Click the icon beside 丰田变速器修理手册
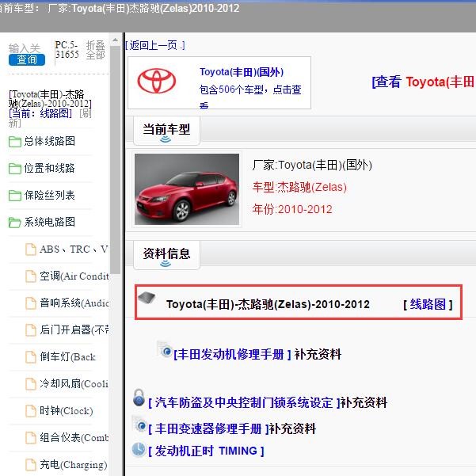Image resolution: width=476 pixels, height=476 pixels. coord(139,425)
